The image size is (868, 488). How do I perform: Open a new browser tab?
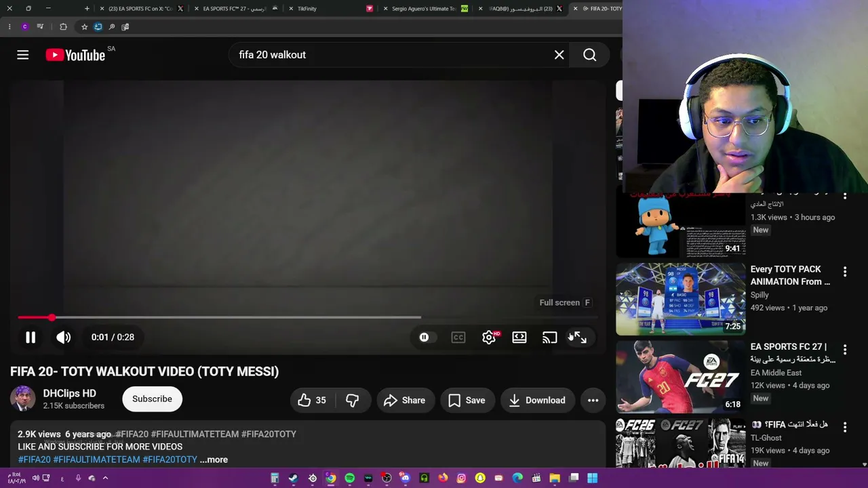coord(87,8)
